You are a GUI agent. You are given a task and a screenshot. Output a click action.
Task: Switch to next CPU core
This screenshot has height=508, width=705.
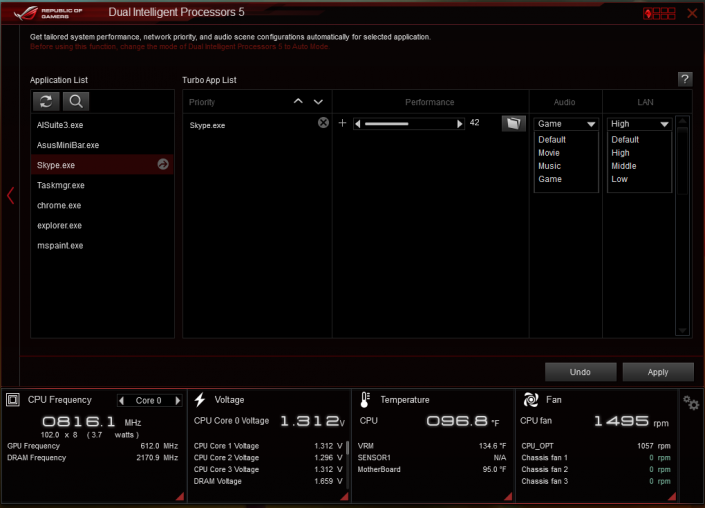point(178,400)
